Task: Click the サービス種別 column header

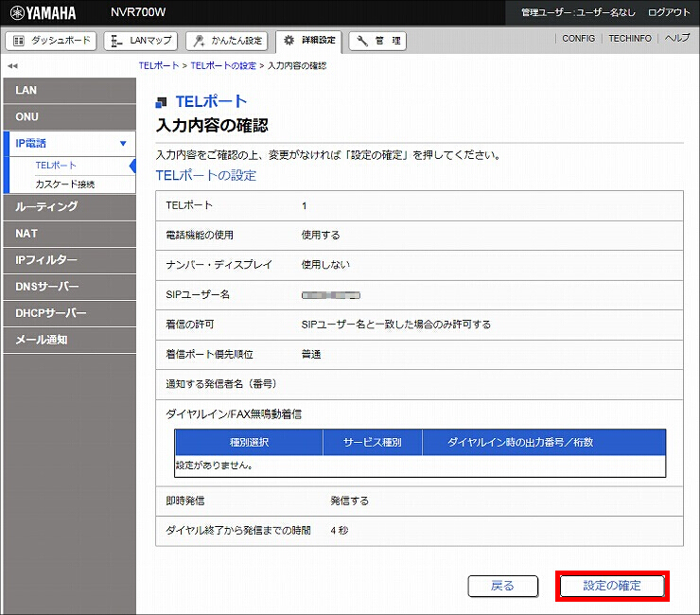Action: (373, 442)
